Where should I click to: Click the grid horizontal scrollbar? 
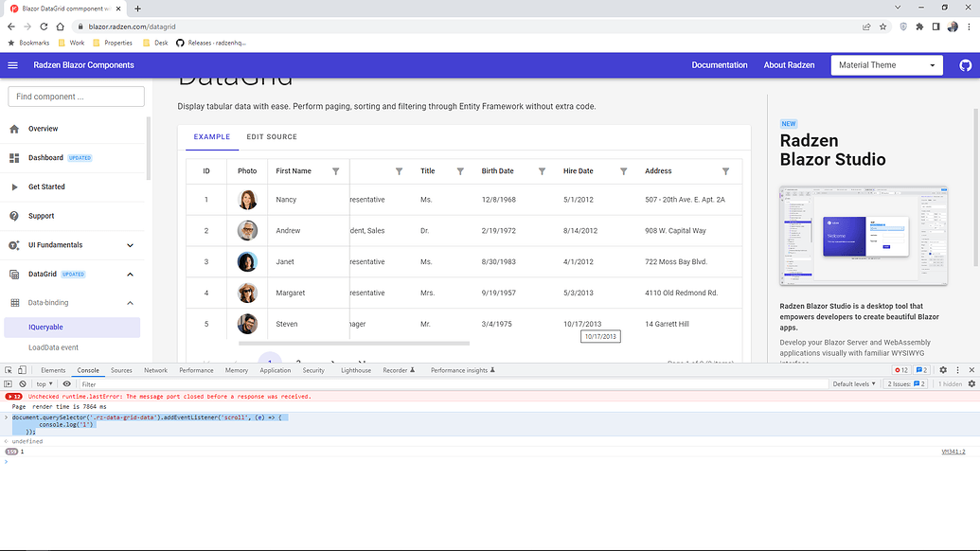(354, 344)
